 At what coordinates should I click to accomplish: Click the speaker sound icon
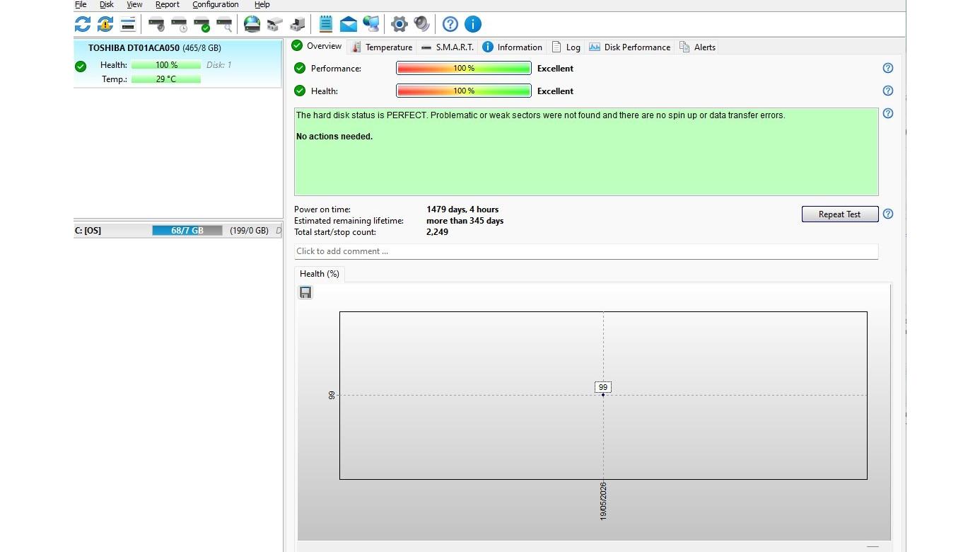422,24
